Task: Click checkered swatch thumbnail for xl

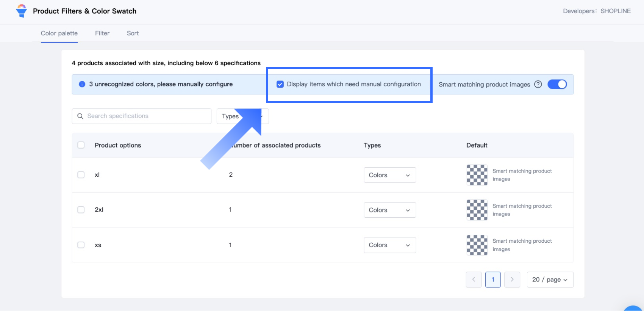Action: coord(477,175)
